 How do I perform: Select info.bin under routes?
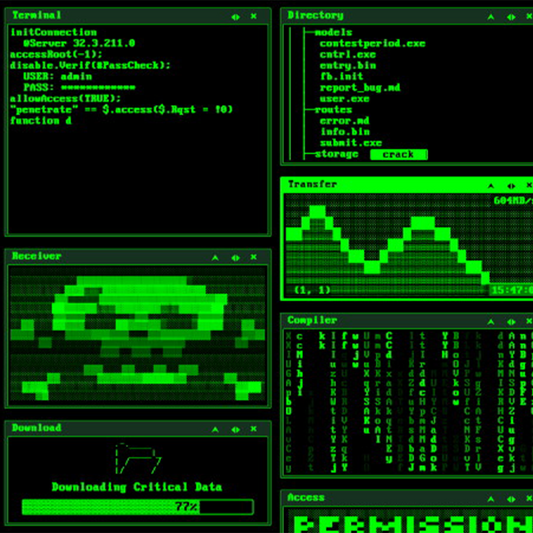(344, 132)
